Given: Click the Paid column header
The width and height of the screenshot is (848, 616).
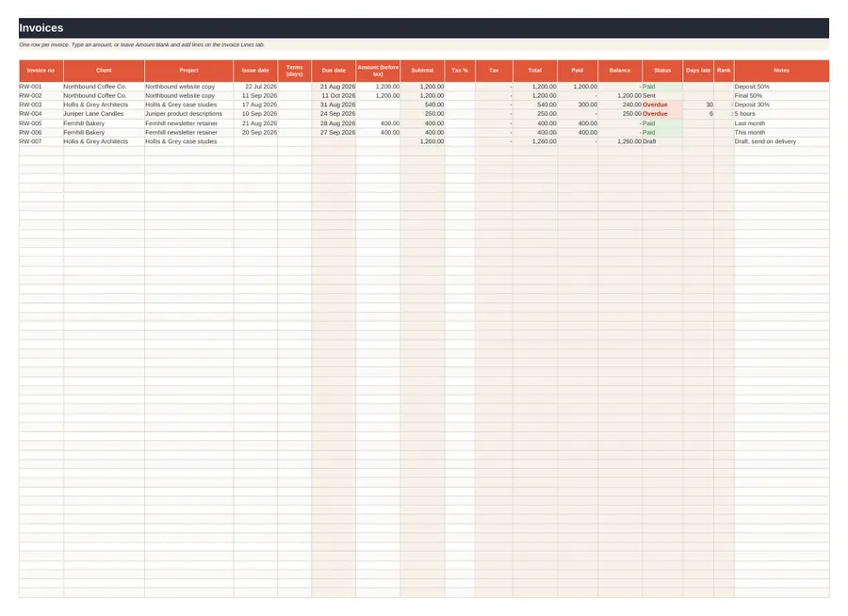Looking at the screenshot, I should click(x=578, y=71).
